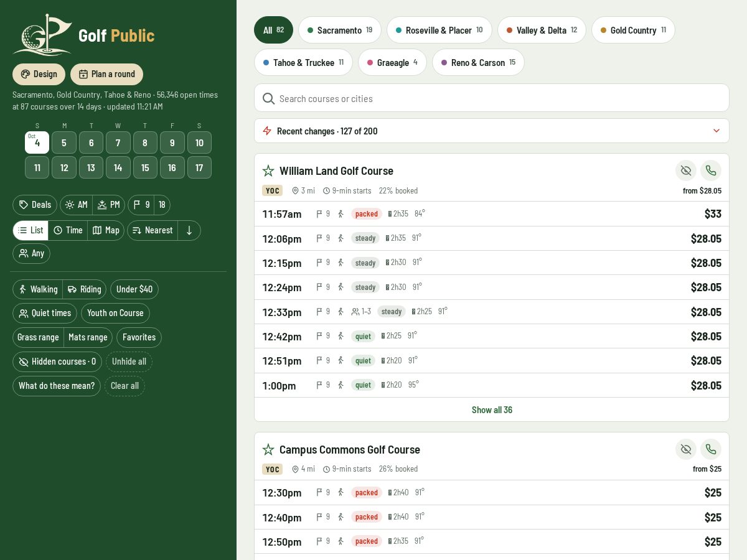Open Plan a round
Image resolution: width=747 pixels, height=560 pixels.
tap(106, 74)
